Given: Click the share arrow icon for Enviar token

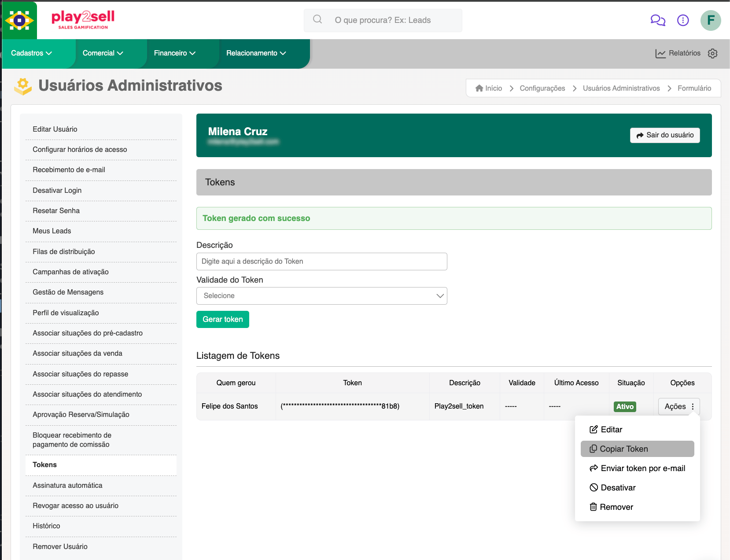Looking at the screenshot, I should [594, 468].
